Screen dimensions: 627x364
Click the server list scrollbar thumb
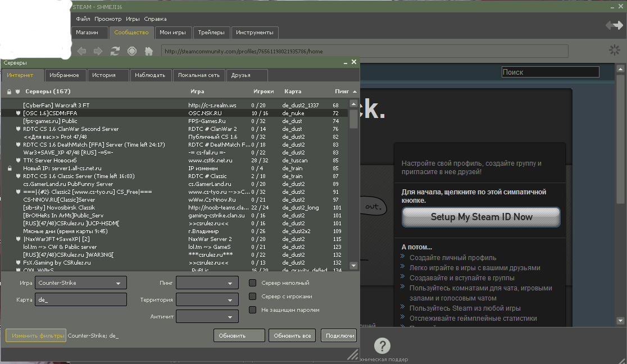point(353,119)
